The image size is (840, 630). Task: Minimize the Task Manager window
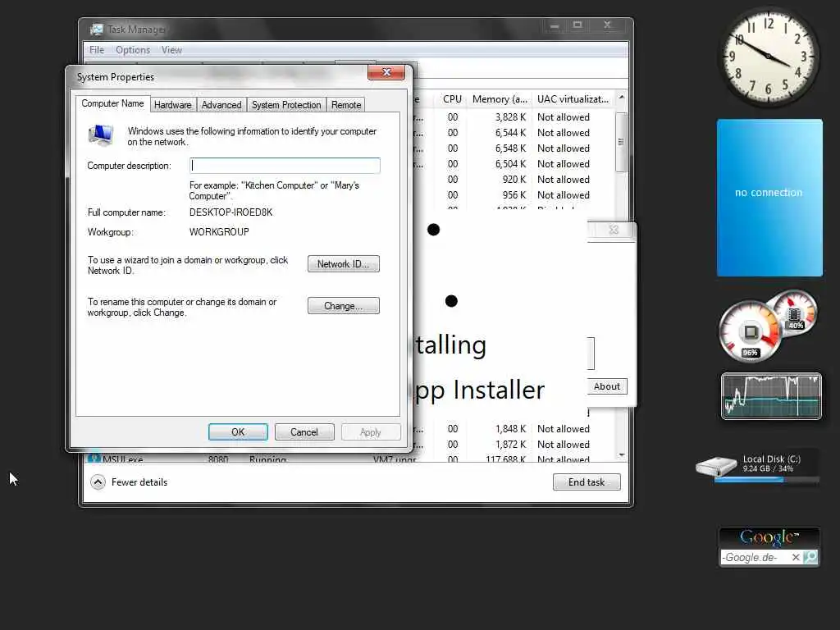coord(555,25)
